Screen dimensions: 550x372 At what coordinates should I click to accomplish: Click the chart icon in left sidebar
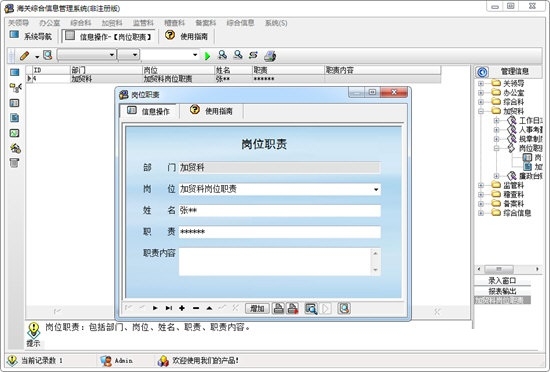pos(14,133)
